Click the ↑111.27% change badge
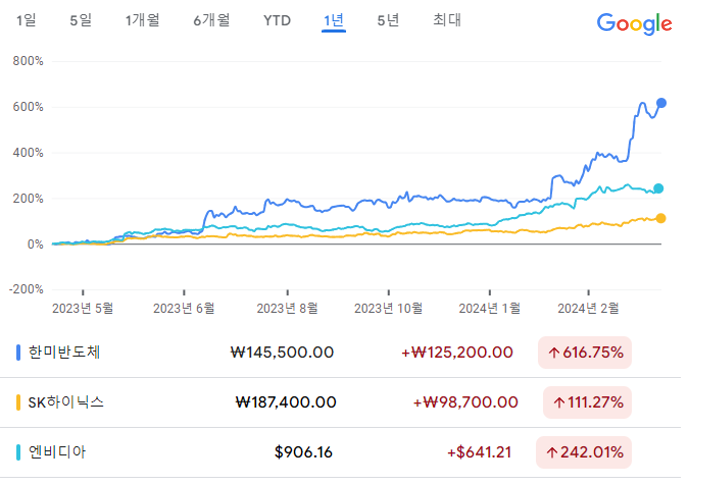702x487 pixels. point(587,402)
